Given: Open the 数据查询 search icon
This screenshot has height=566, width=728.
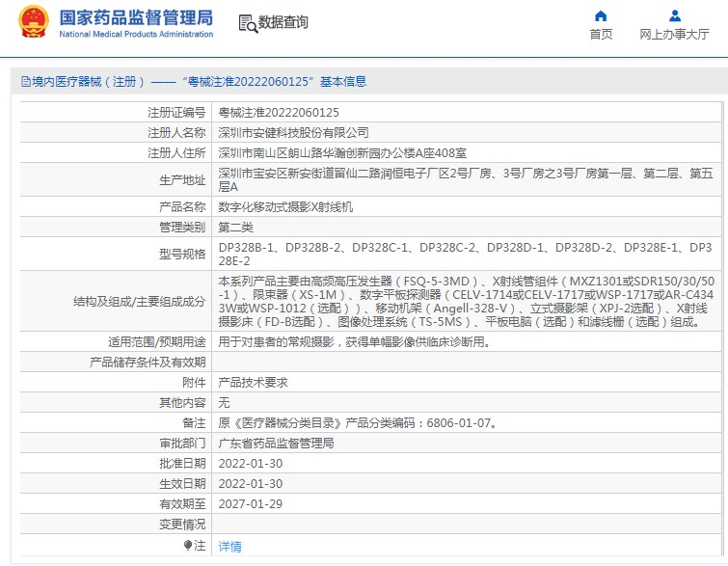Looking at the screenshot, I should point(248,23).
